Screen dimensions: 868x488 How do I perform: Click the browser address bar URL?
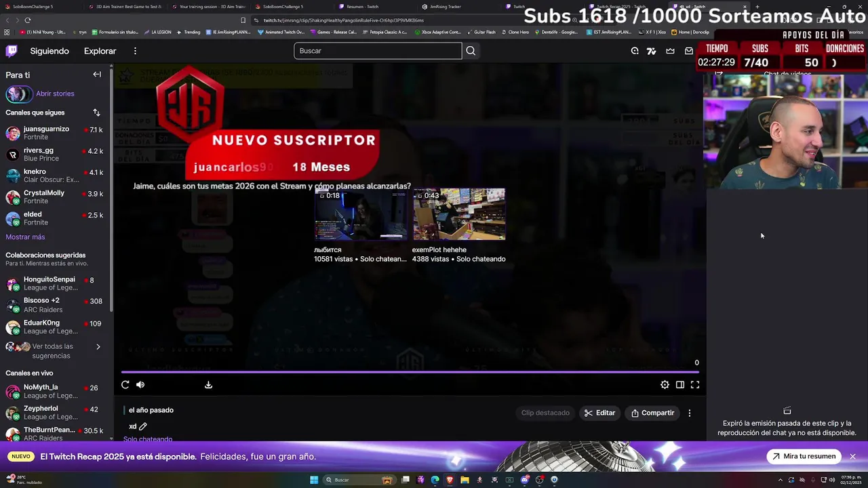point(343,20)
